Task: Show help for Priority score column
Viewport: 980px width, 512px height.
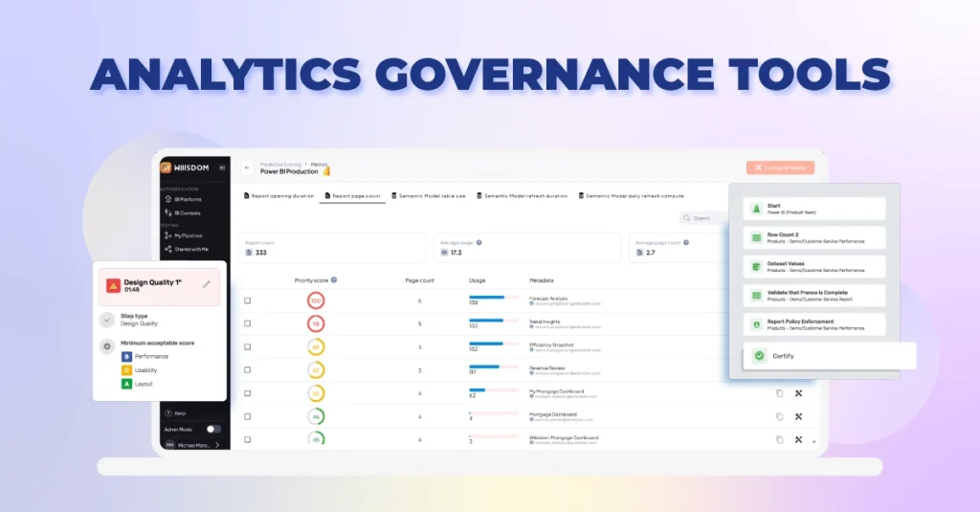Action: pos(334,280)
